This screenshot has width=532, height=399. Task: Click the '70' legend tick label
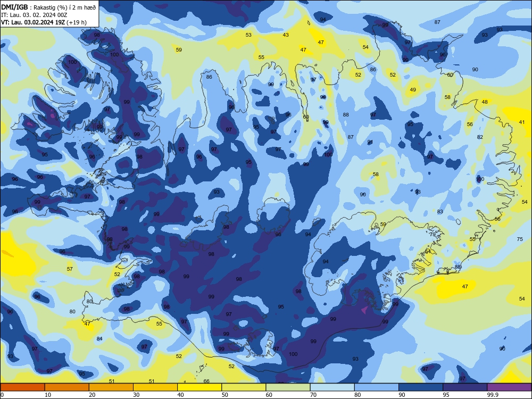pyautogui.click(x=313, y=395)
